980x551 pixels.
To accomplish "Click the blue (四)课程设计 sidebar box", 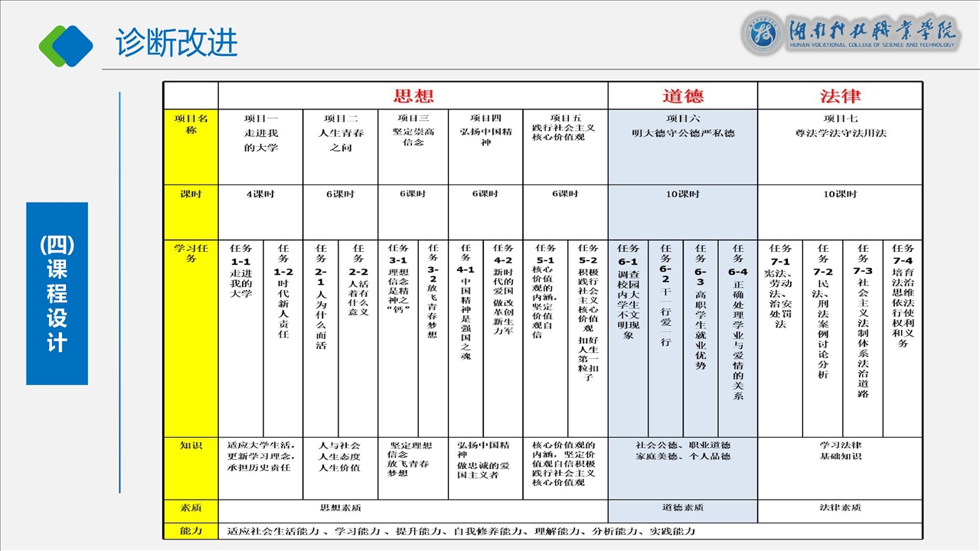I will pos(57,293).
